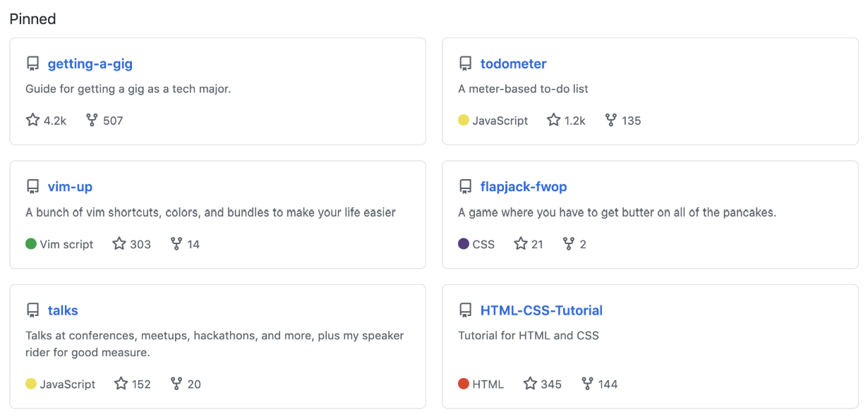Open the talks repository link
Viewport: 868px width, 419px height.
(63, 310)
